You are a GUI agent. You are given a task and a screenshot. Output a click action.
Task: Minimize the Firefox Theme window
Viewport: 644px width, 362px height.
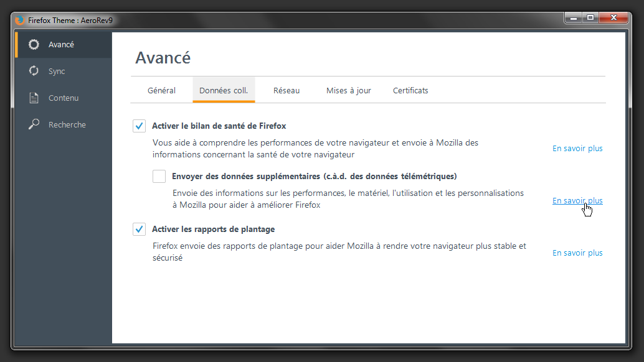coord(572,17)
